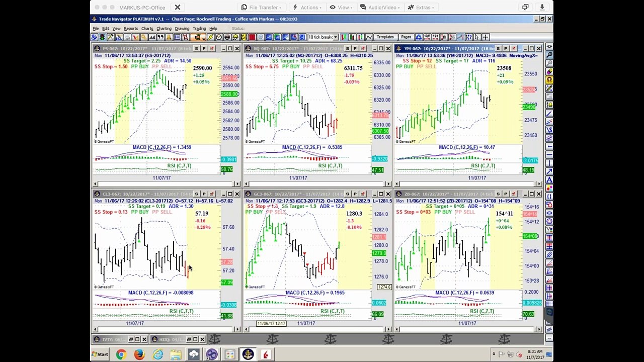Expand the Audio/Video dropdown
The height and width of the screenshot is (362, 644).
point(380,8)
